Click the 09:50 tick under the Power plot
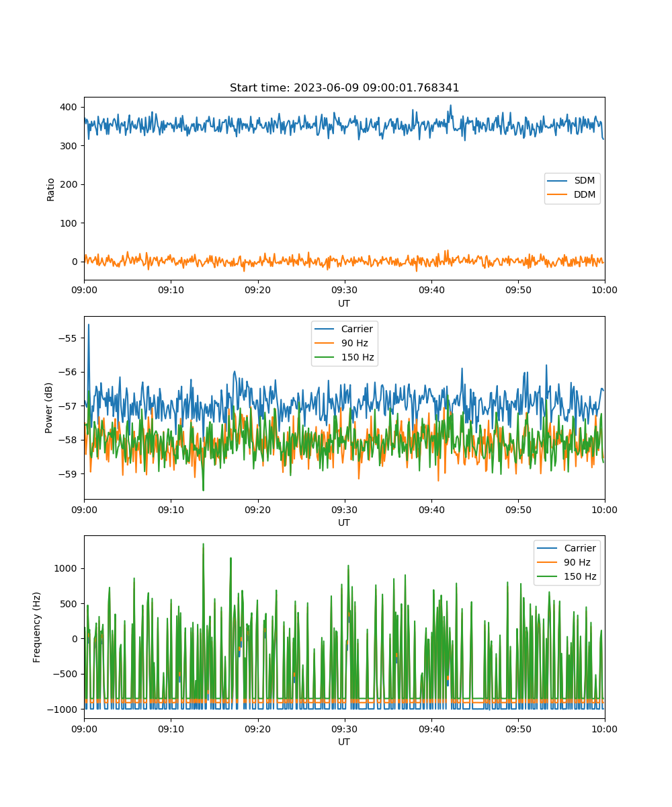The height and width of the screenshot is (807, 672). click(518, 509)
